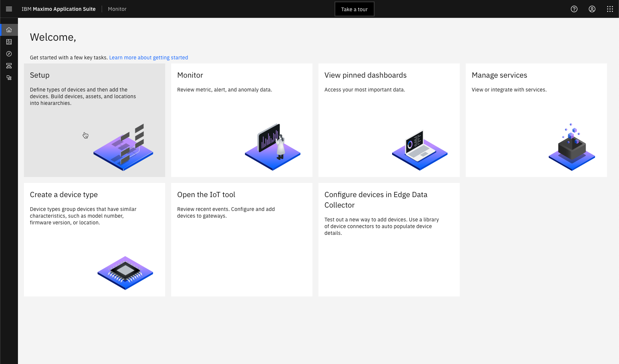
Task: Click 'Review recent events' description text
Action: [226, 212]
